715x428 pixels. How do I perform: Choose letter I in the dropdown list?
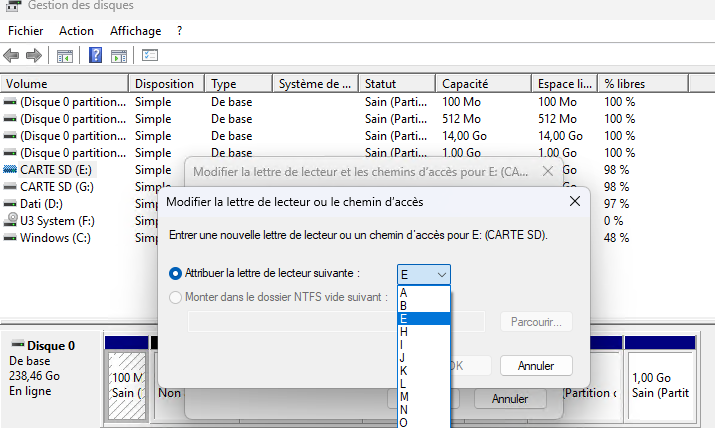click(424, 345)
